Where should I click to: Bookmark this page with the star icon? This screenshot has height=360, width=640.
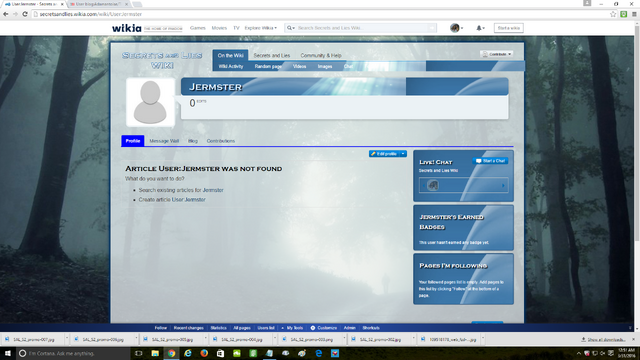point(613,14)
